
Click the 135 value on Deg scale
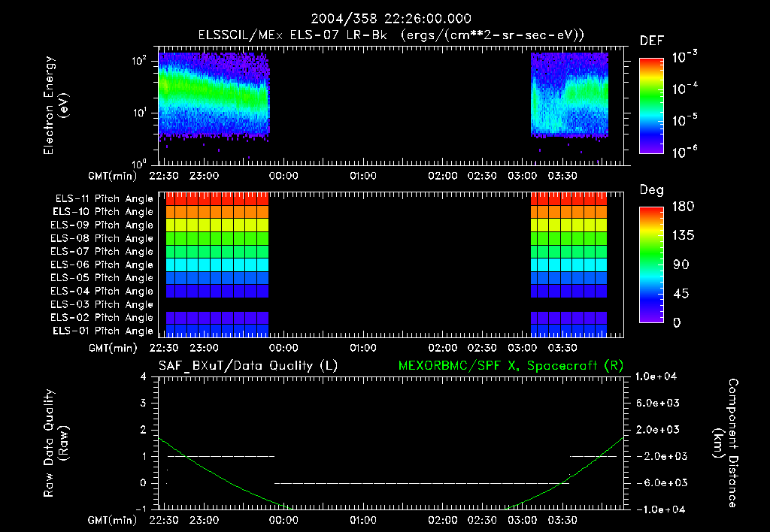(683, 235)
